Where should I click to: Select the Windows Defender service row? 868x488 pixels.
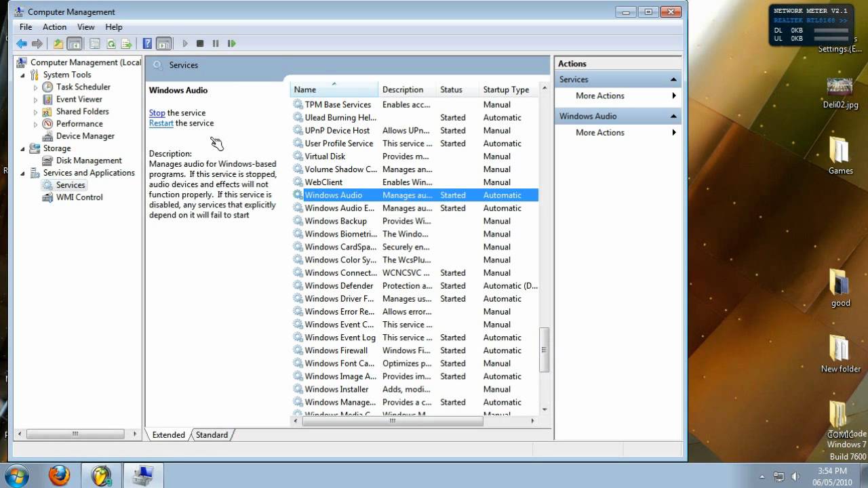[415, 286]
